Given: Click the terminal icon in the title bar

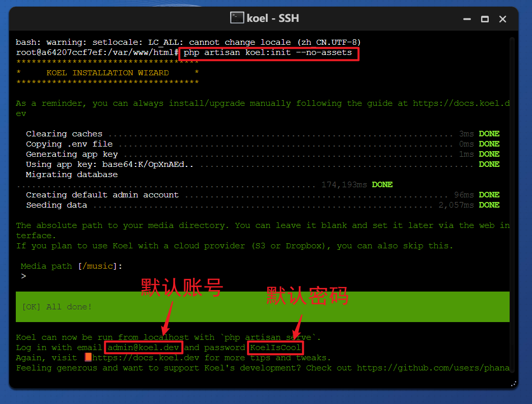Looking at the screenshot, I should [x=237, y=18].
